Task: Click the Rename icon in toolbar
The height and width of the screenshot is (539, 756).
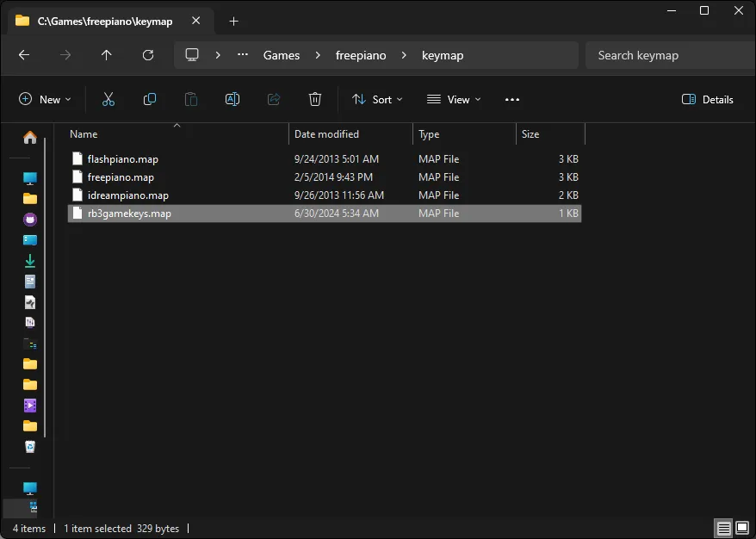Action: (x=232, y=100)
